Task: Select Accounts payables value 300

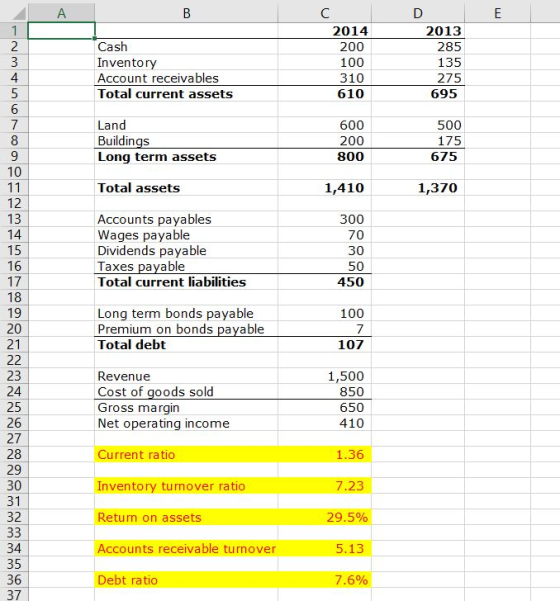Action: pos(325,219)
